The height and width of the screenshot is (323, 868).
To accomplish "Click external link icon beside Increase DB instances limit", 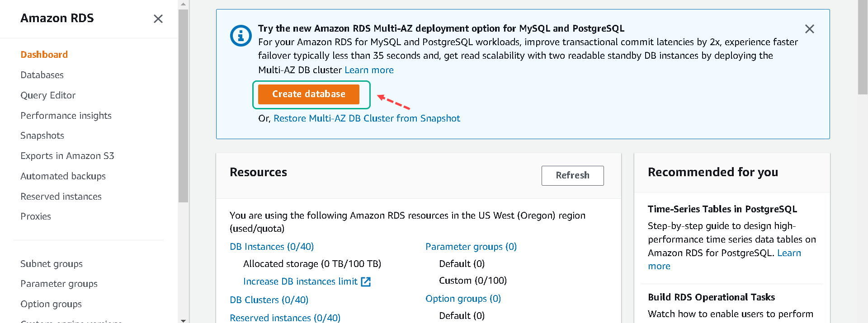I will (366, 281).
